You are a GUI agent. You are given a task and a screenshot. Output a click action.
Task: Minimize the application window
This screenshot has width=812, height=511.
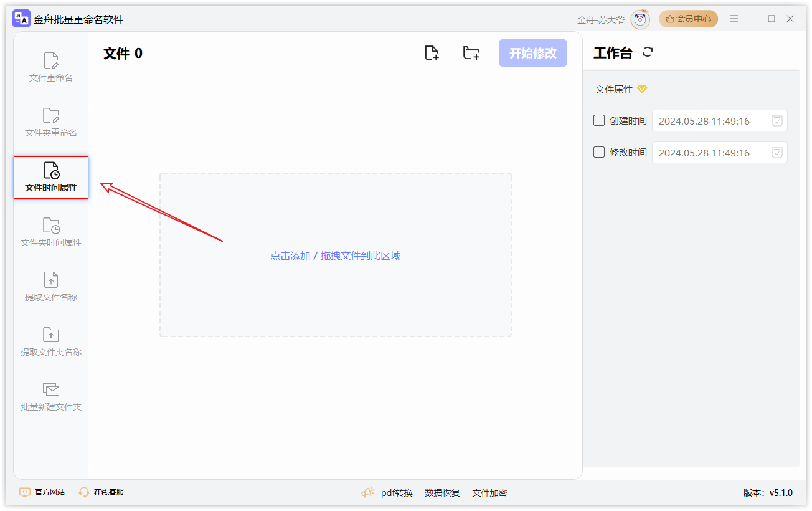tap(753, 19)
